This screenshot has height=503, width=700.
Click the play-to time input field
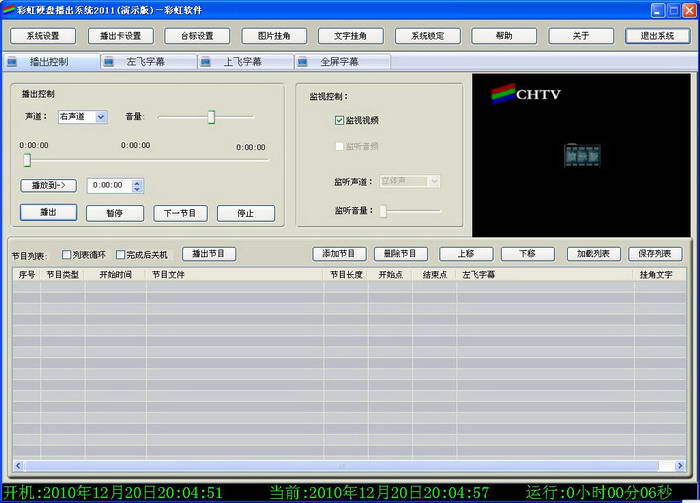click(110, 186)
